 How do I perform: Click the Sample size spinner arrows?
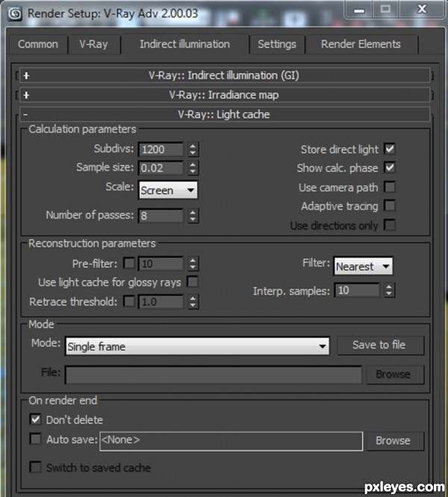pyautogui.click(x=193, y=167)
